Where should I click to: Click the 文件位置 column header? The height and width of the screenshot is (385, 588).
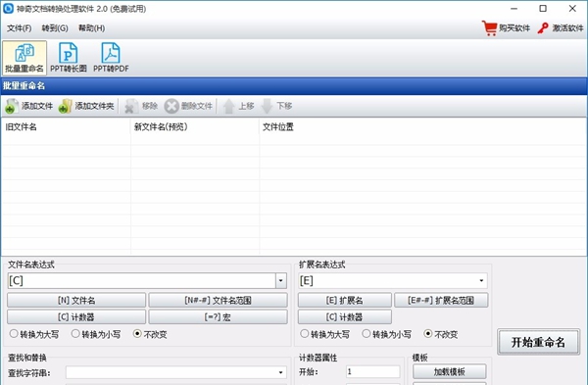(422, 127)
